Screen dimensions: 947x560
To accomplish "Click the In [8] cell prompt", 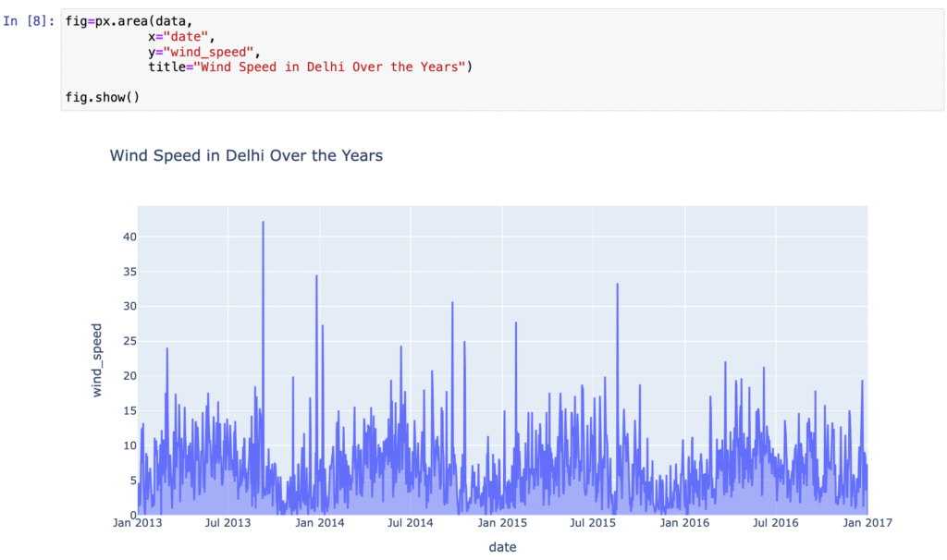I will pyautogui.click(x=29, y=21).
